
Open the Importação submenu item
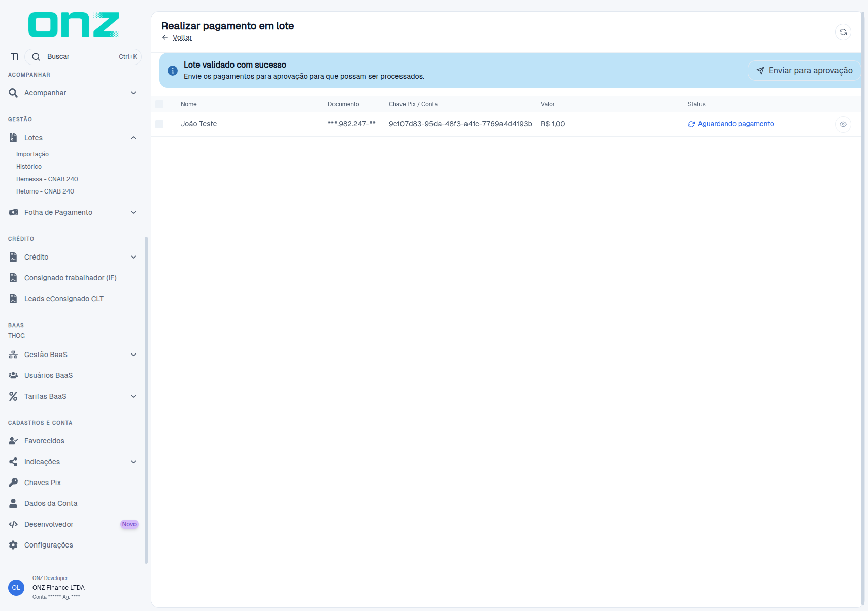pos(32,154)
